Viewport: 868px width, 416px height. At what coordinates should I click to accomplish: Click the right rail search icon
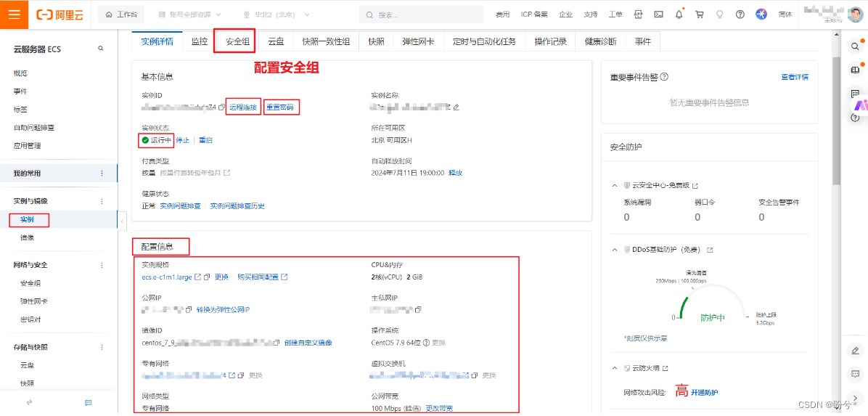855,46
